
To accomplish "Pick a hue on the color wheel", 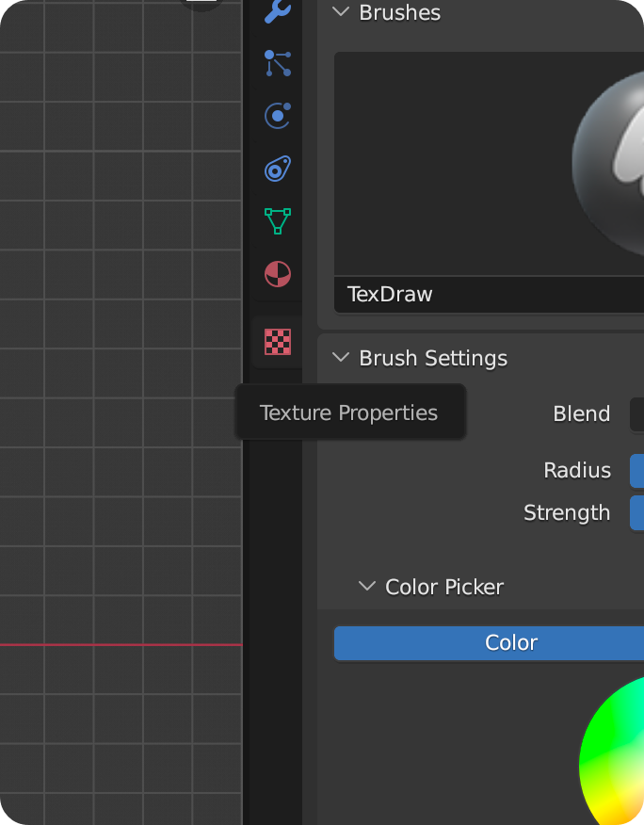I will coord(613,750).
